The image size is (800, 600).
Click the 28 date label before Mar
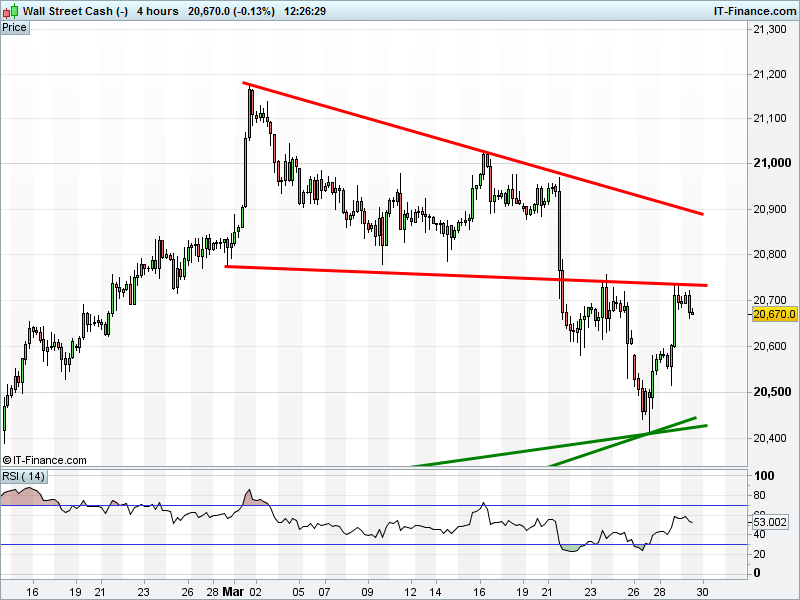point(213,592)
